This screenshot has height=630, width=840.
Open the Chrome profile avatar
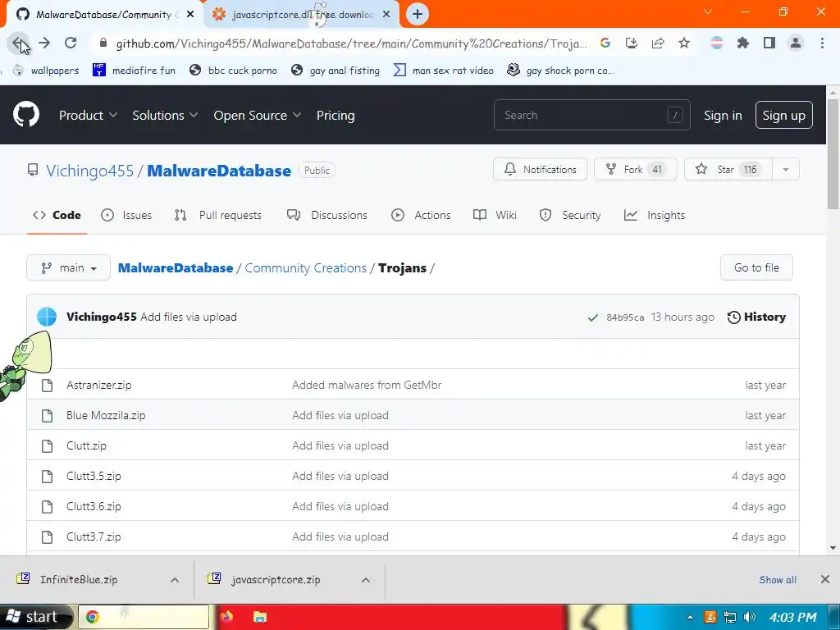point(796,43)
